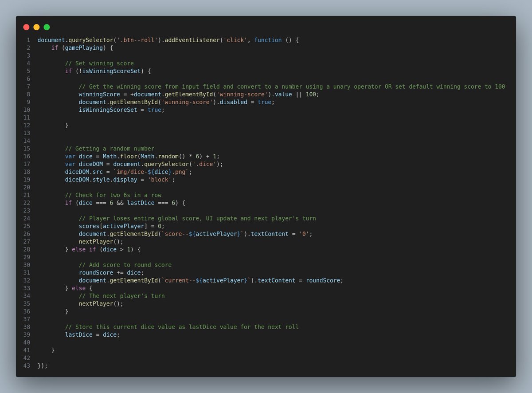Click line number 43 in the gutter

[x=26, y=365]
